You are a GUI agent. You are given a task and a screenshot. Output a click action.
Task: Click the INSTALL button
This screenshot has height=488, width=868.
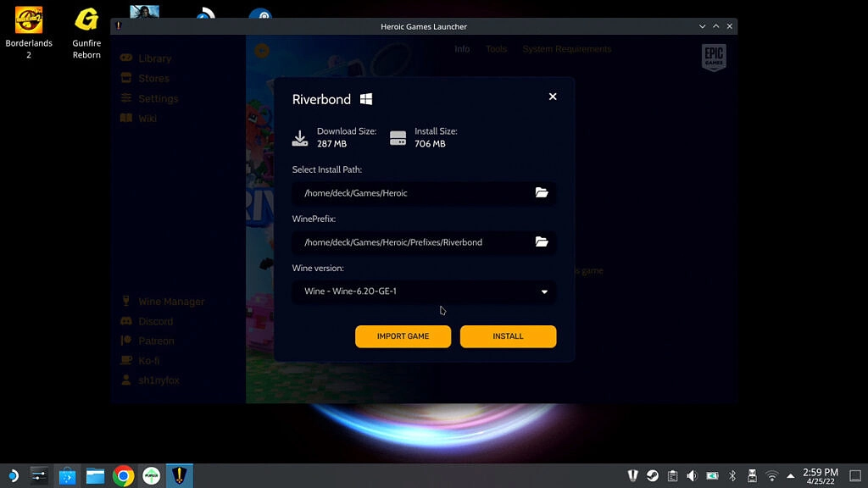pos(508,336)
